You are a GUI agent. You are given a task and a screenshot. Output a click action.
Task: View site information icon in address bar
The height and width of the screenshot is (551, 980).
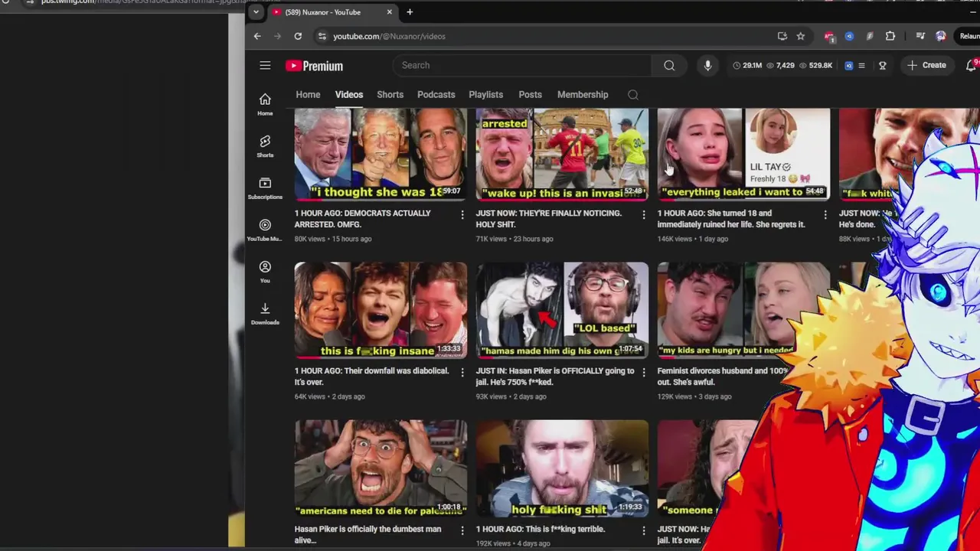[322, 36]
